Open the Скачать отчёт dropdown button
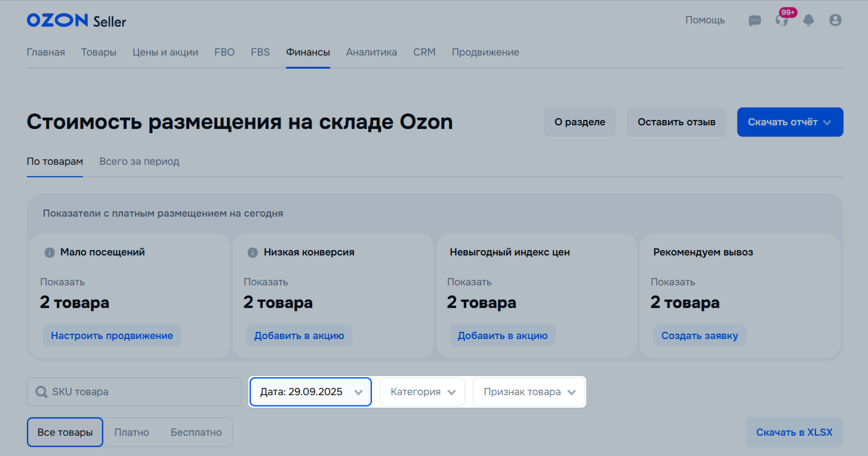 pos(789,122)
